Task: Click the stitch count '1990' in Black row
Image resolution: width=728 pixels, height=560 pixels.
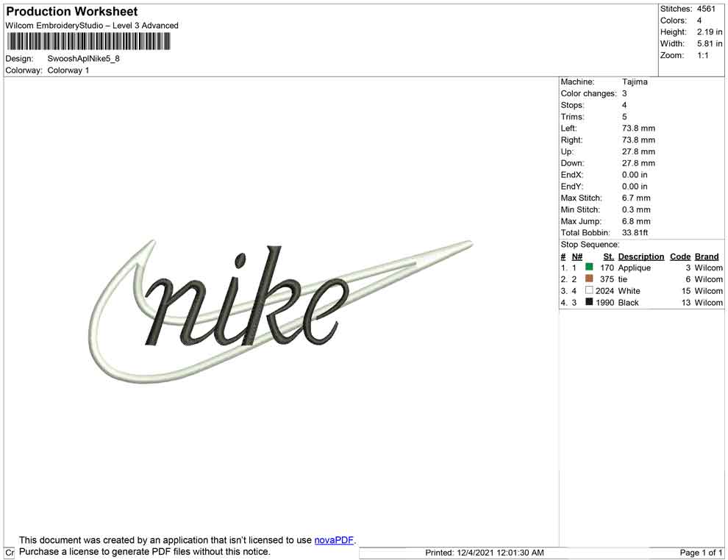Action: [x=604, y=303]
